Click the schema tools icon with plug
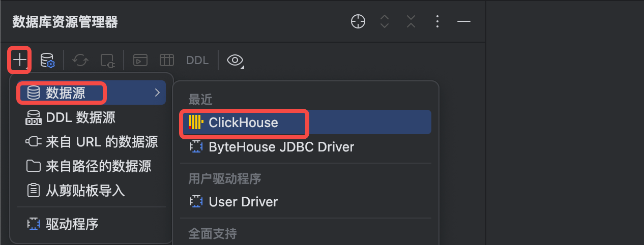644x245 pixels. [x=107, y=60]
